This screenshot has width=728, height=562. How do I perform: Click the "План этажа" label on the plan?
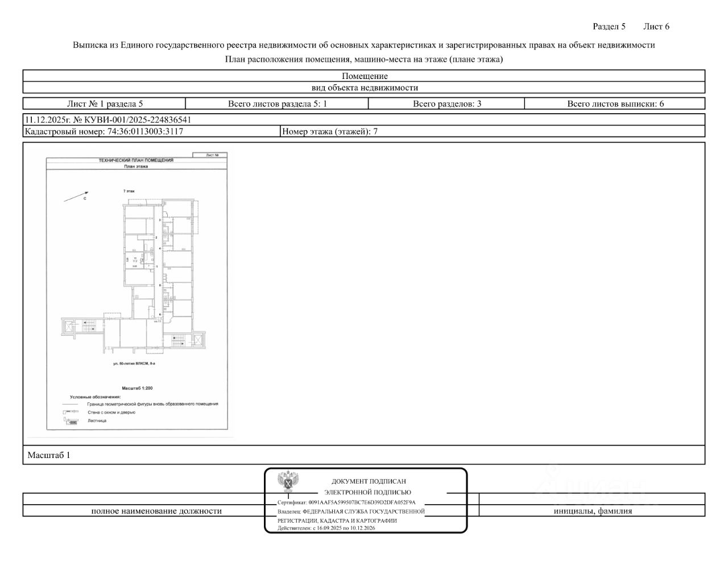click(136, 166)
